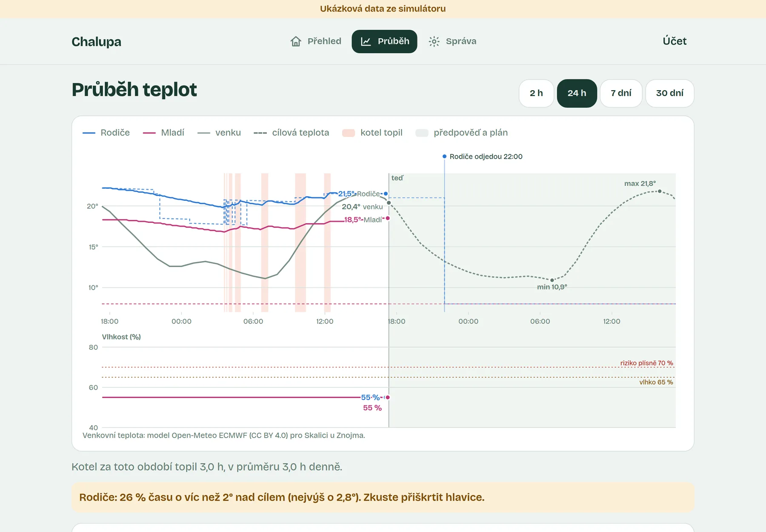Screen dimensions: 766x532
Task: Click the 20,4° venku value label
Action: click(362, 207)
